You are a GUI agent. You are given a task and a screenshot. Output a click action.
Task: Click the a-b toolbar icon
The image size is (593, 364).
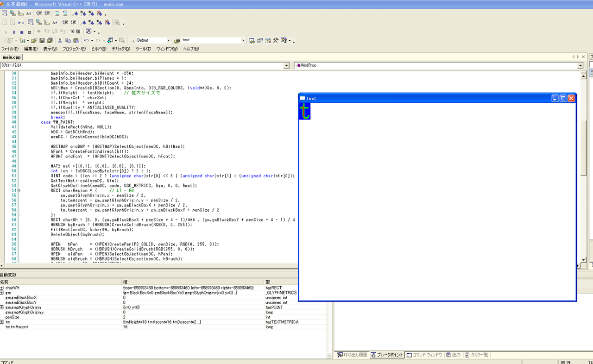click(x=21, y=22)
